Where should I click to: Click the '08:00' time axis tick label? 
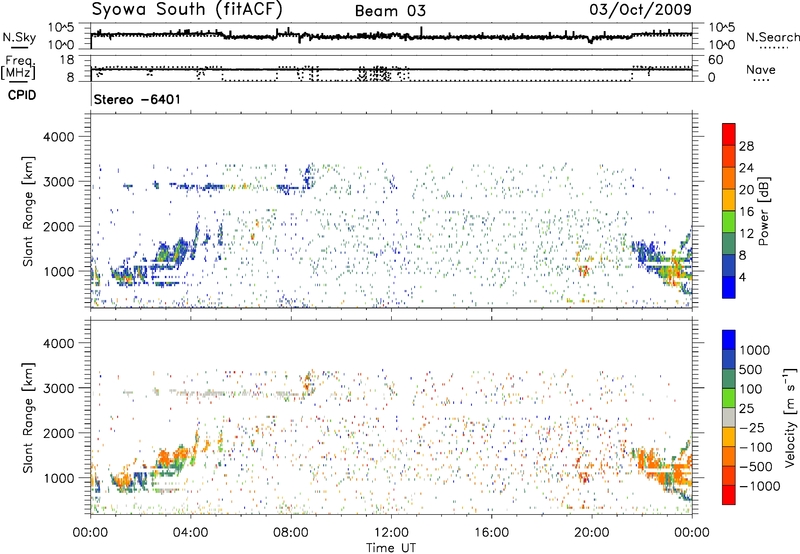[291, 533]
